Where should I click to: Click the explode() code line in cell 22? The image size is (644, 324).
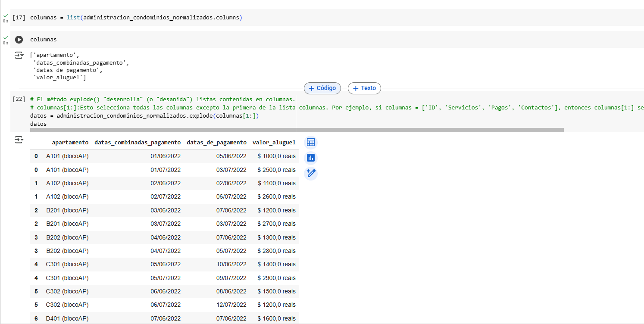coord(145,116)
